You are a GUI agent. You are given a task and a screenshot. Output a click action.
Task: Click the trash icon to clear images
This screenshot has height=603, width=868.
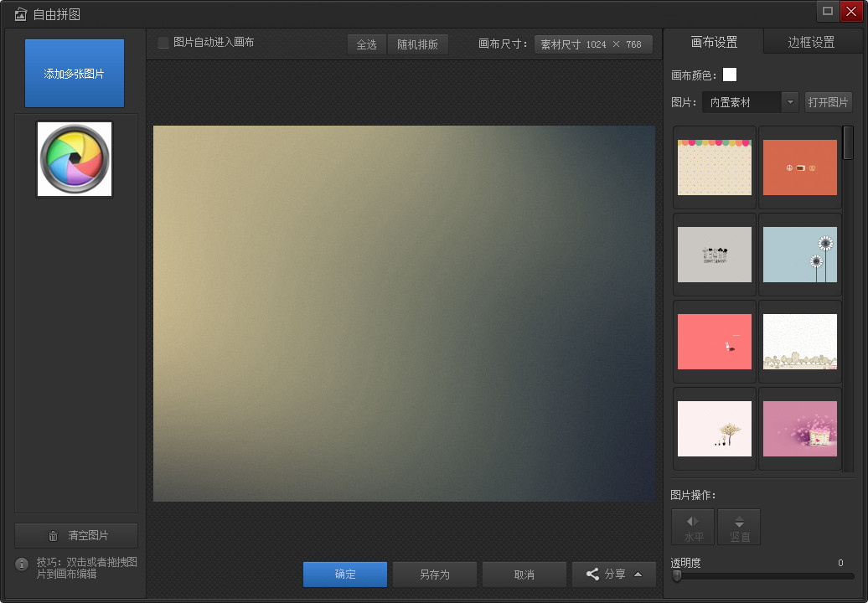click(53, 535)
